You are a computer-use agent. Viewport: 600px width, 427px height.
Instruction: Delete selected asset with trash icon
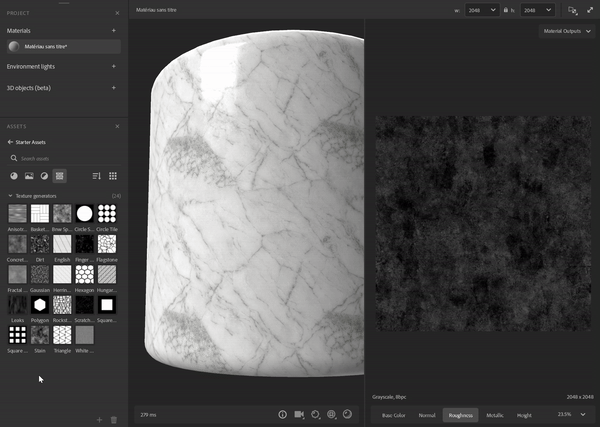coord(114,420)
